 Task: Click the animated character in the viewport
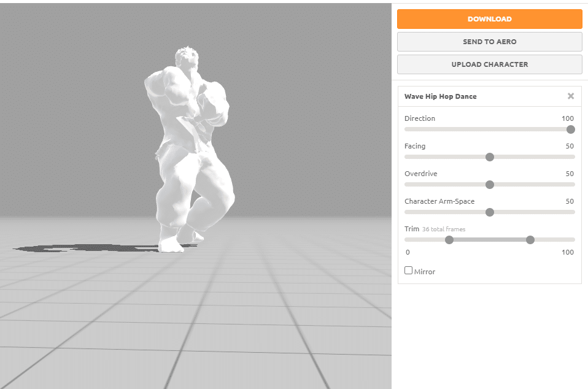(190, 150)
